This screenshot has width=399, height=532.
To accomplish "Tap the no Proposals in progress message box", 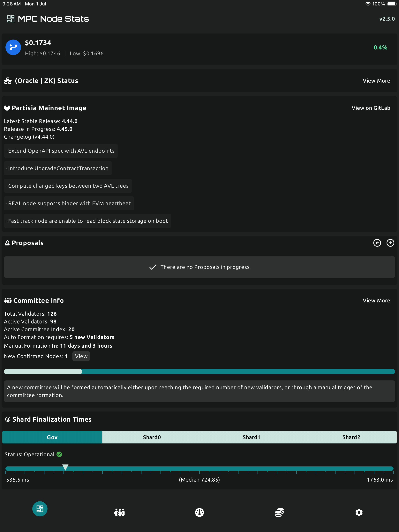I will pos(199,267).
